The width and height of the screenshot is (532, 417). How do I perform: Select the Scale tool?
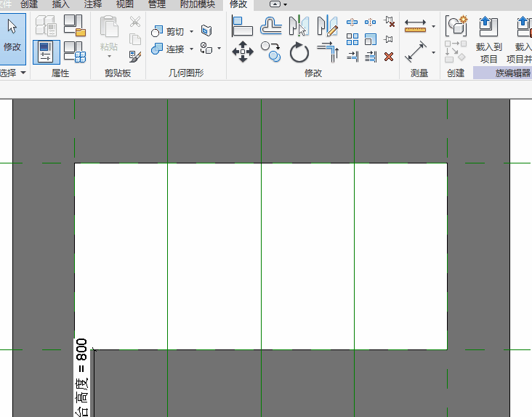370,39
